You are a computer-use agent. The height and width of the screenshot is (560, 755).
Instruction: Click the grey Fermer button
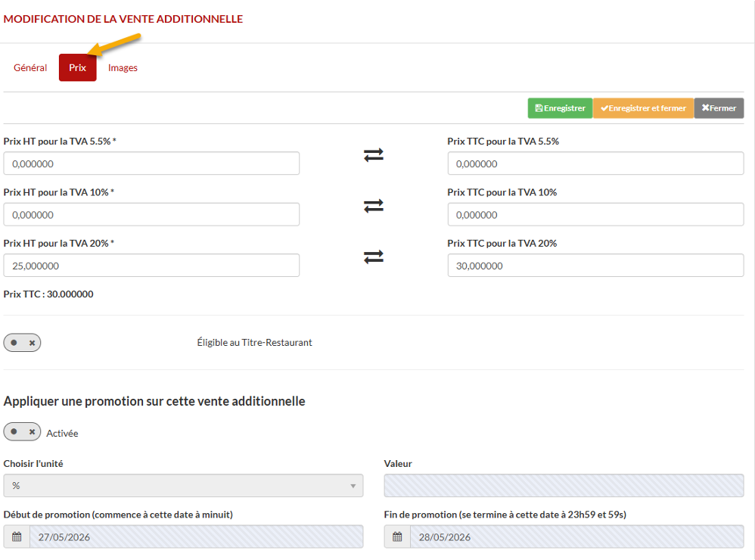[x=719, y=108]
